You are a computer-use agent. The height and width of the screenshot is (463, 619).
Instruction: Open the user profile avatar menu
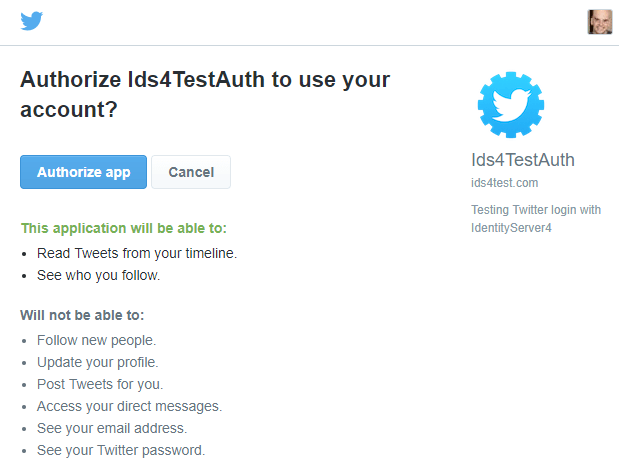[x=600, y=22]
